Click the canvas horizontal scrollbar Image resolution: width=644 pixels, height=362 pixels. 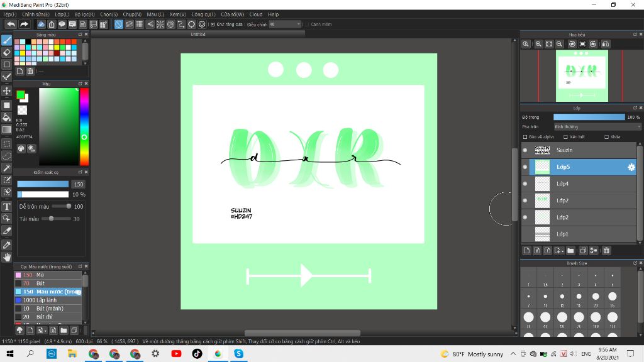point(303,333)
